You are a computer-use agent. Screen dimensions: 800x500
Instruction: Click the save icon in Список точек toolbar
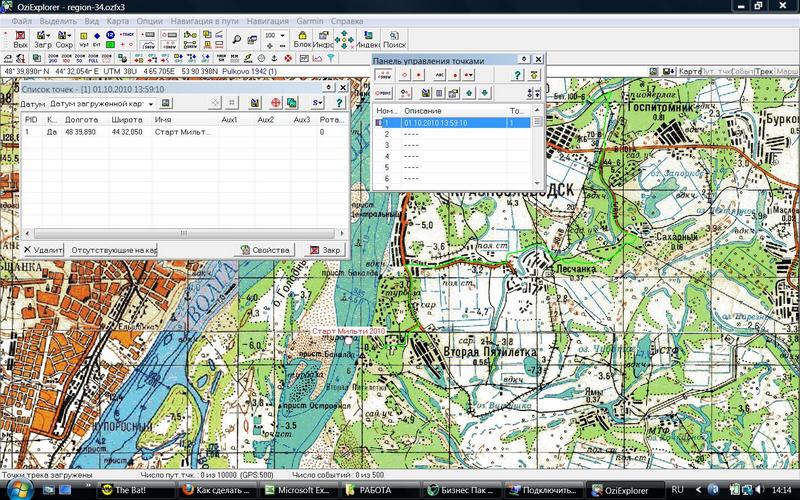(x=255, y=103)
